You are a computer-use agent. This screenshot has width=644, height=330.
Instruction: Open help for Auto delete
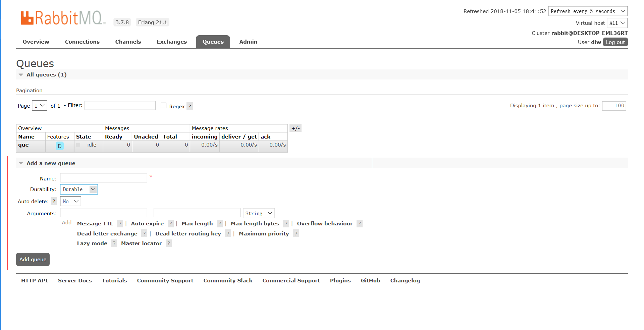pyautogui.click(x=54, y=202)
